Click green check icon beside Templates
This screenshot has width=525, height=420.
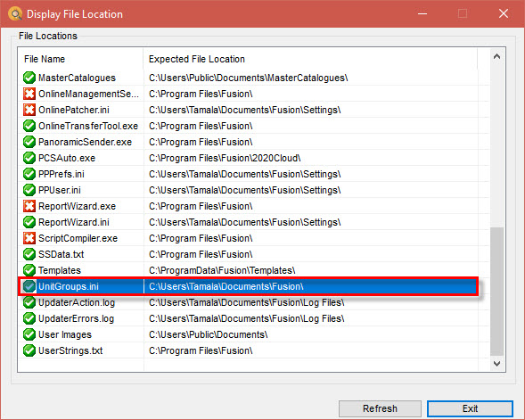pos(29,270)
